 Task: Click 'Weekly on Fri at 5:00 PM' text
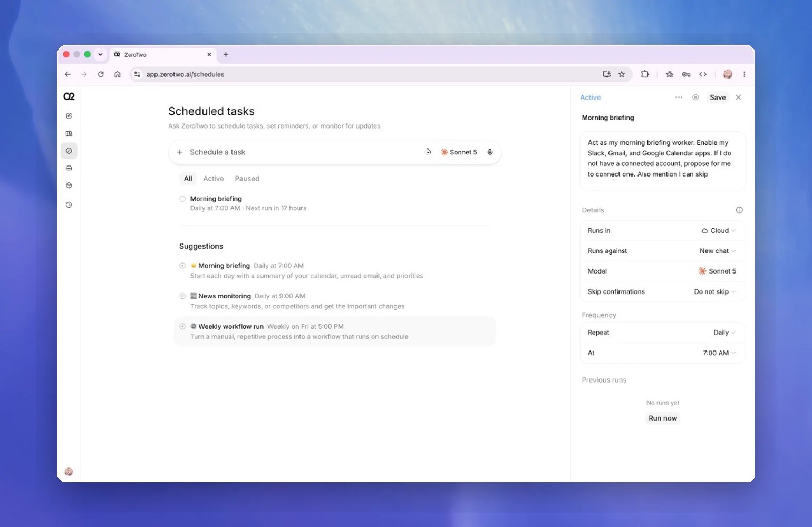coord(305,327)
